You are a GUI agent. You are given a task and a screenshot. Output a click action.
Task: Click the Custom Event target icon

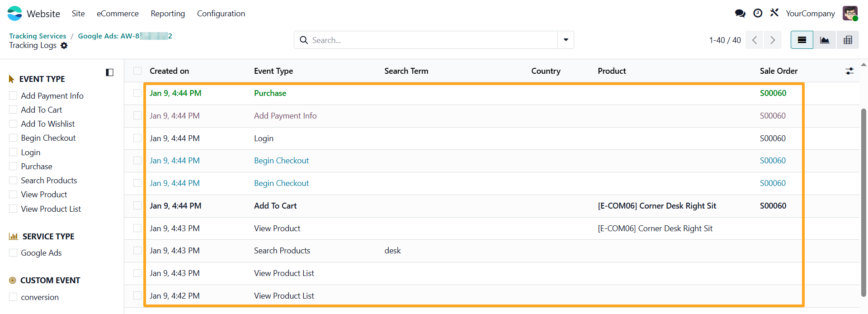coord(13,281)
